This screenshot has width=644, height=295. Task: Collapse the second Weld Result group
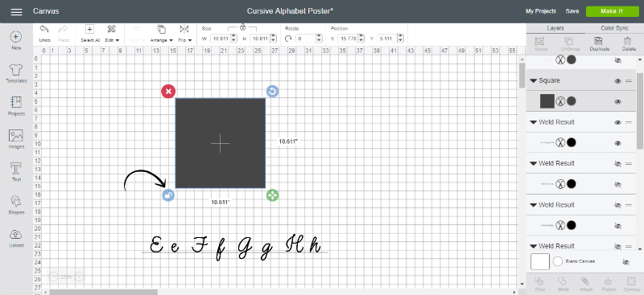pos(534,163)
